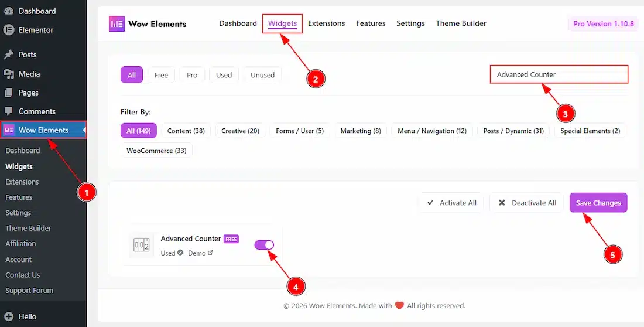Click the Comments bubble icon
The width and height of the screenshot is (644, 327).
[9, 111]
